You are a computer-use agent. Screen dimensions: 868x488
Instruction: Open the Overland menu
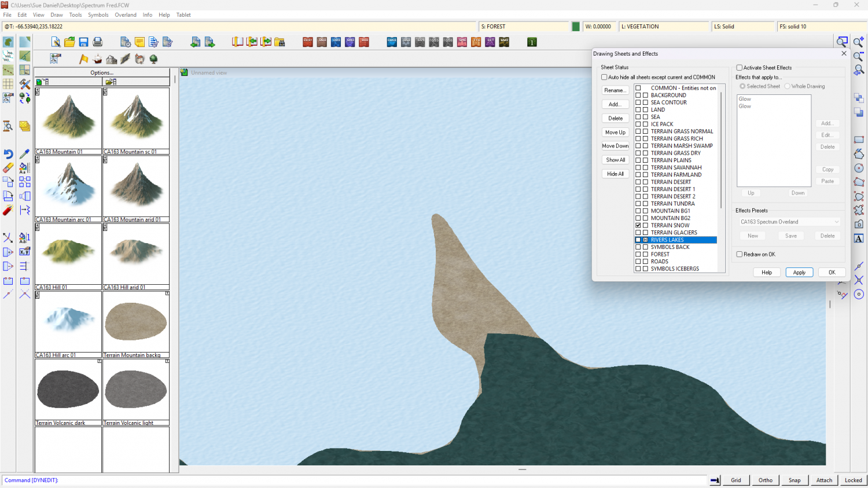tap(125, 15)
